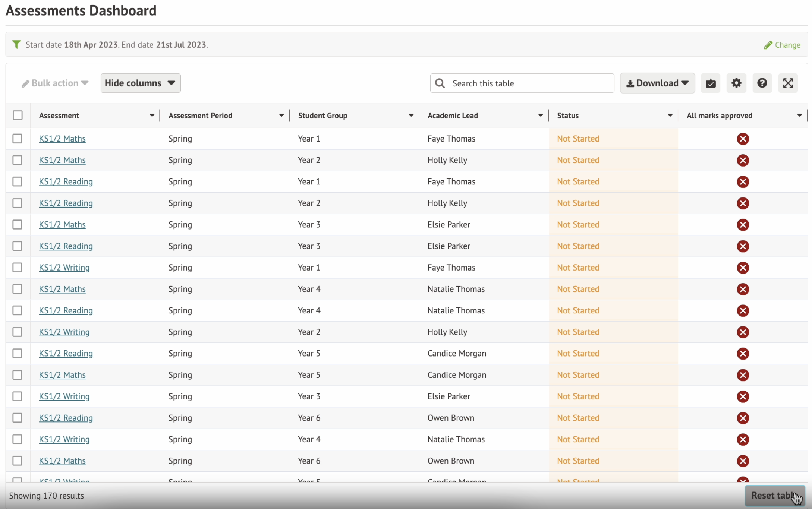Screen dimensions: 812x509
Task: Open All marks approved column arrow
Action: (x=799, y=116)
